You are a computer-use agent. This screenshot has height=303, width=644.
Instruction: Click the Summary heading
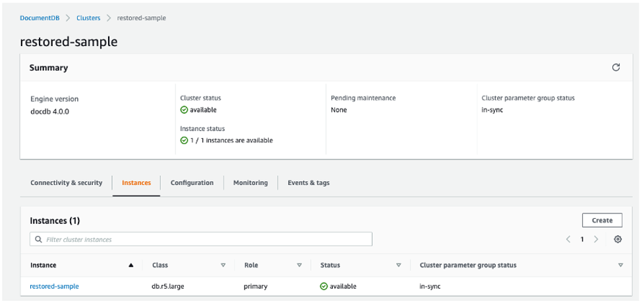49,68
